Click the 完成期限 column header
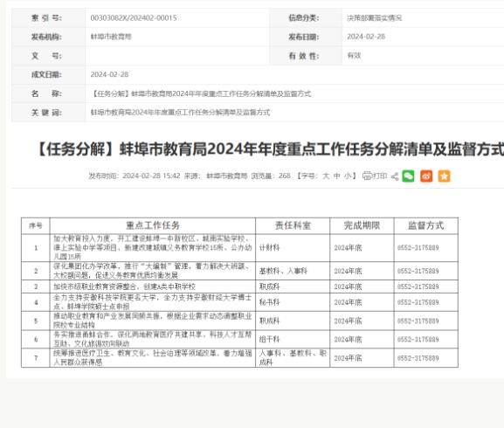Image resolution: width=504 pixels, height=428 pixels. click(x=362, y=225)
